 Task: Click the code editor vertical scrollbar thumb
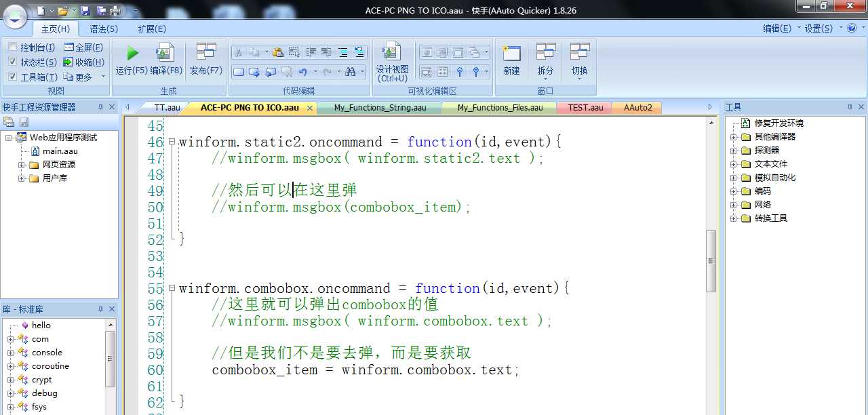click(x=711, y=261)
